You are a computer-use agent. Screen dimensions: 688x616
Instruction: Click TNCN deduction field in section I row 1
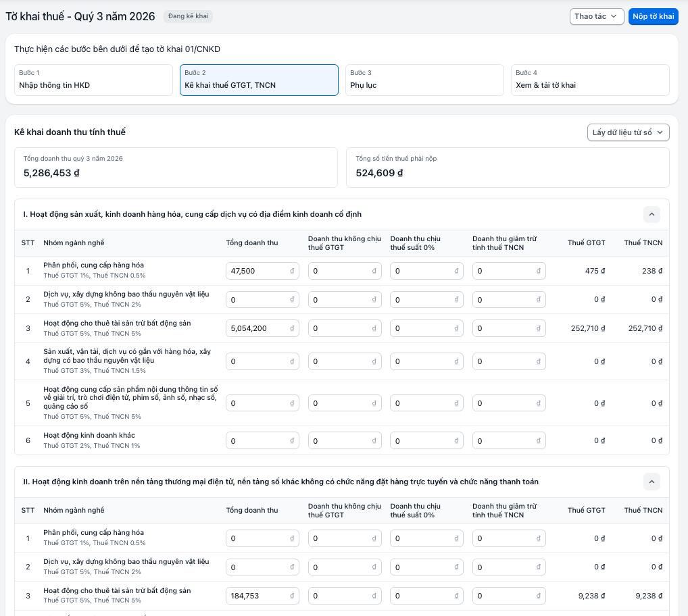click(509, 271)
